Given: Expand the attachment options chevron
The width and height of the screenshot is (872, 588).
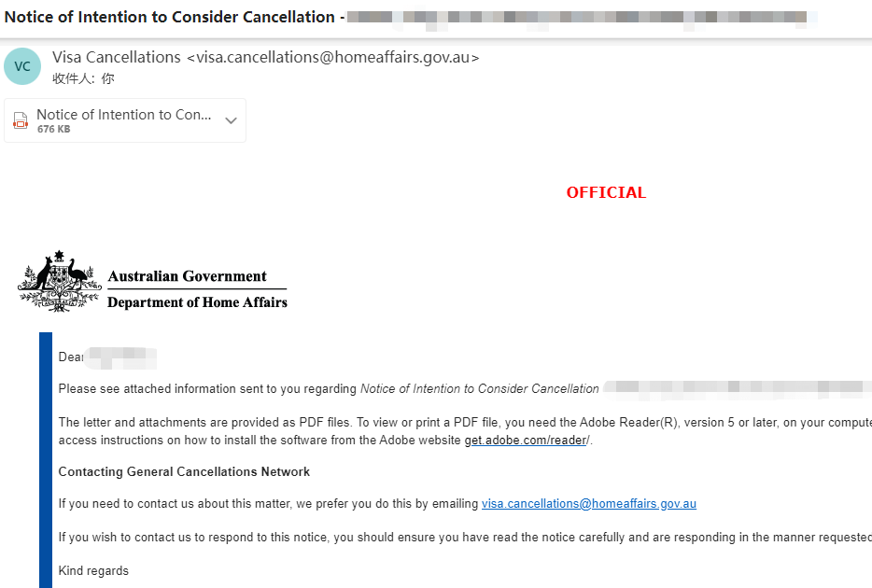Looking at the screenshot, I should point(231,120).
